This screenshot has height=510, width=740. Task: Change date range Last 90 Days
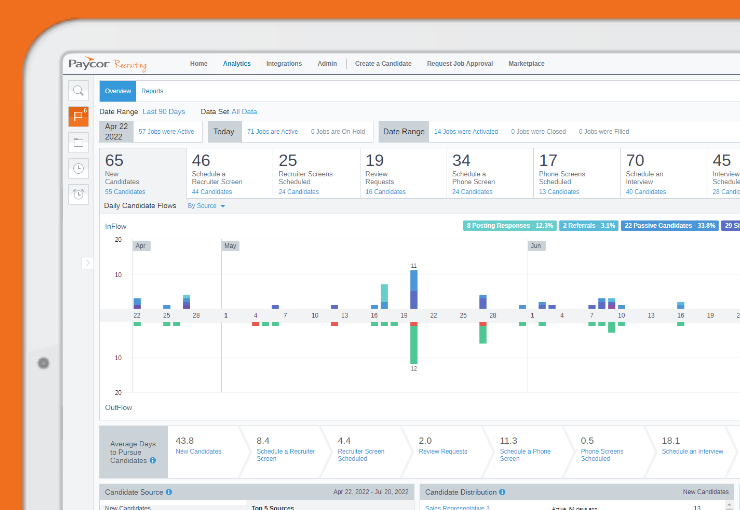point(164,112)
